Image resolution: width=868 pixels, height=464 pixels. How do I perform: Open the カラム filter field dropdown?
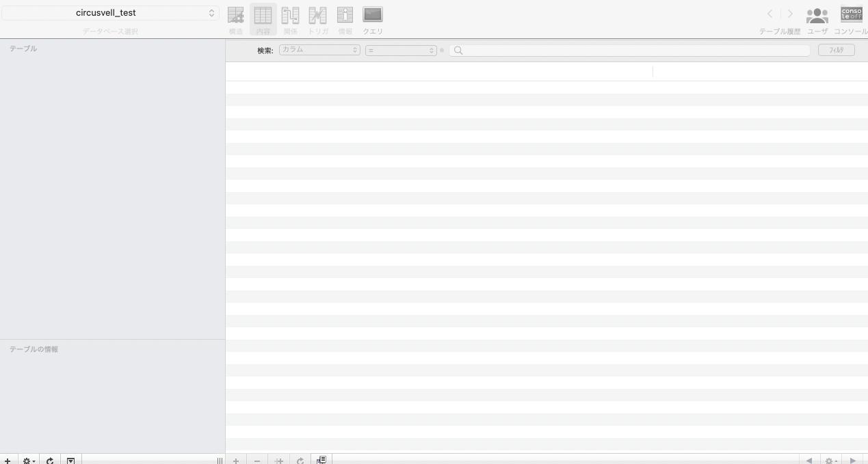coord(319,50)
